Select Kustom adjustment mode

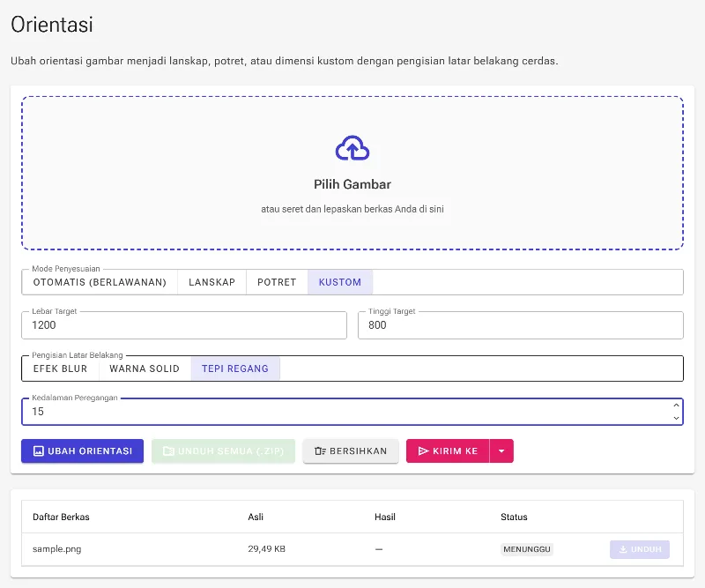[x=340, y=282]
